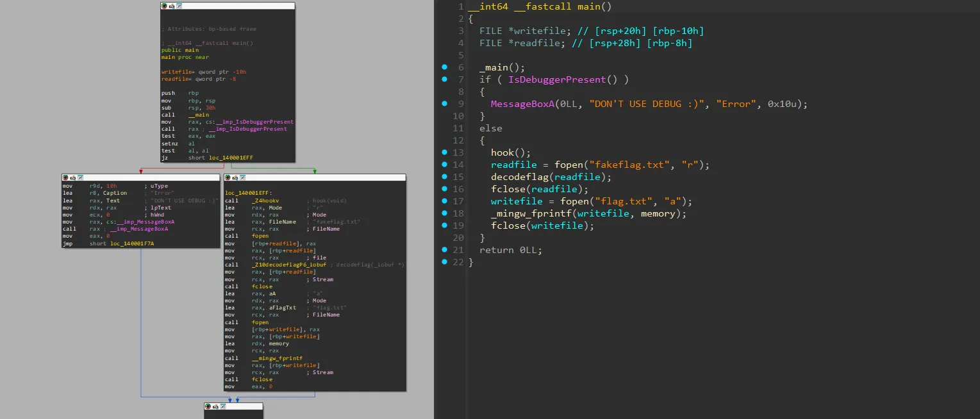Click the graph group icon on the loc_140001EFF node
This screenshot has width=980, height=419.
[x=242, y=177]
